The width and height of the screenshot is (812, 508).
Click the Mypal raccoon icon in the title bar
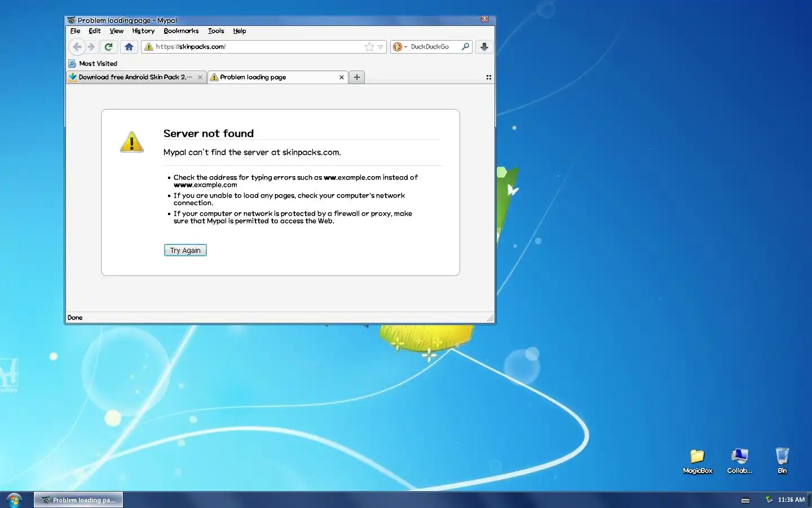(x=71, y=20)
